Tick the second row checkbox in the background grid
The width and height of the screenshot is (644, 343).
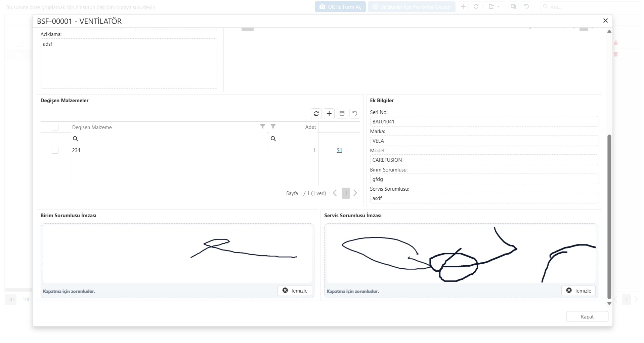tap(19, 54)
